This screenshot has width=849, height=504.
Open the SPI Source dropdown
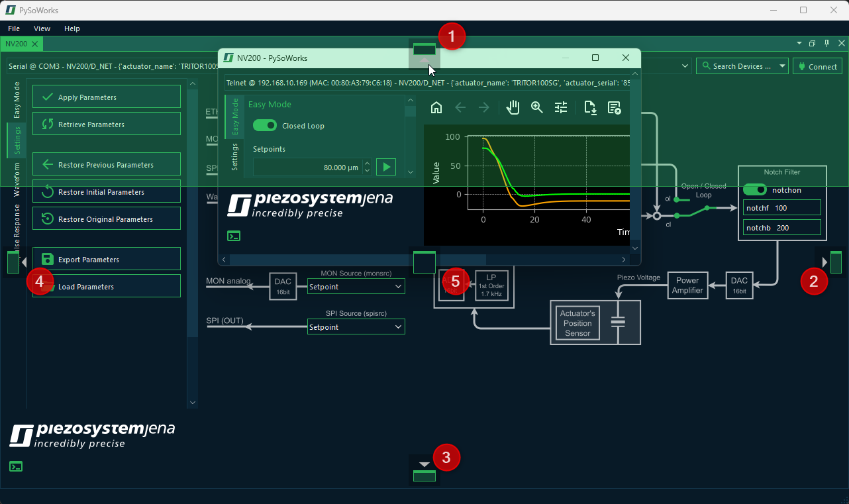[356, 327]
